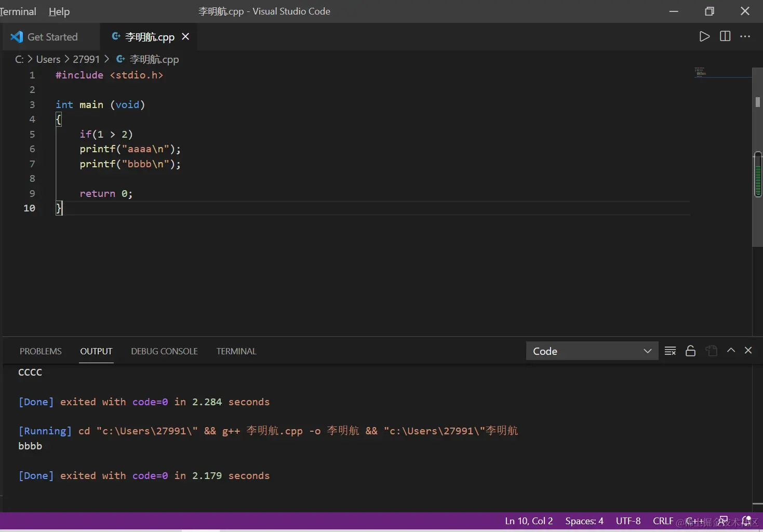Screen dimensions: 763x532
Task: Click the #include <stdio.h> line
Action: click(110, 75)
